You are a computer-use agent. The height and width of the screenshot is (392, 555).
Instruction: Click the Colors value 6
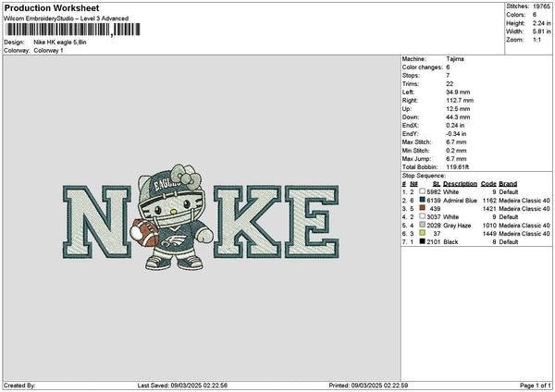coord(535,15)
